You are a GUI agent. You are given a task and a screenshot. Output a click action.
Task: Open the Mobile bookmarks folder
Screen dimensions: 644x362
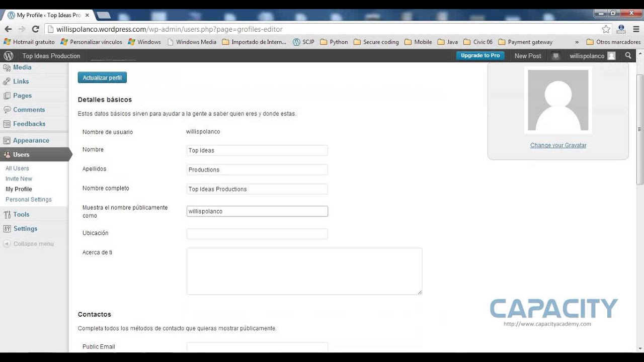tap(418, 42)
